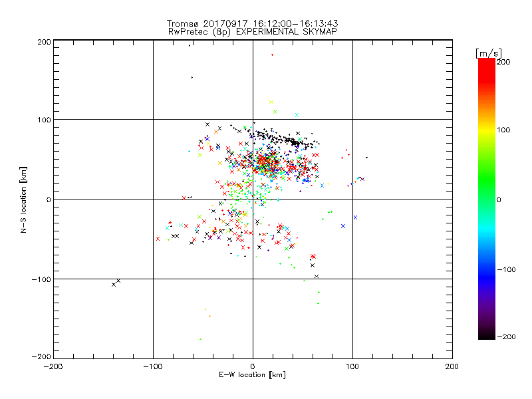The width and height of the screenshot is (532, 399).
Task: Click the '[m/s]' colorbar unit label
Action: coord(489,53)
